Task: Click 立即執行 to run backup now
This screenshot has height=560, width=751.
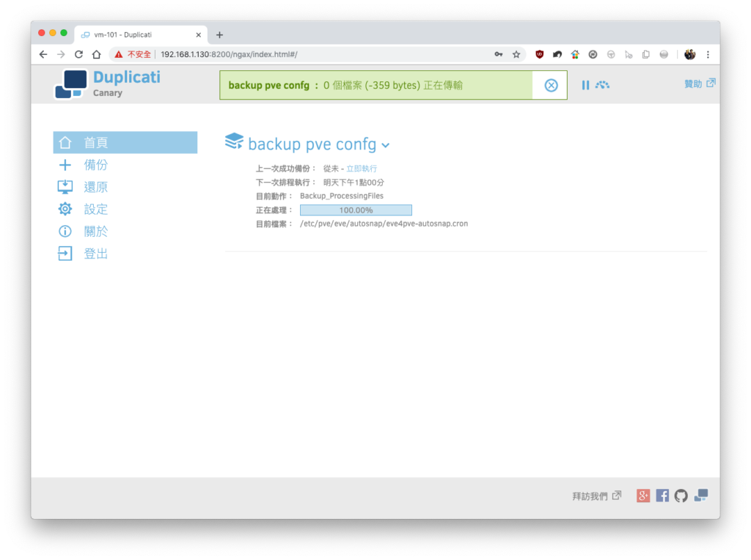Action: click(362, 169)
